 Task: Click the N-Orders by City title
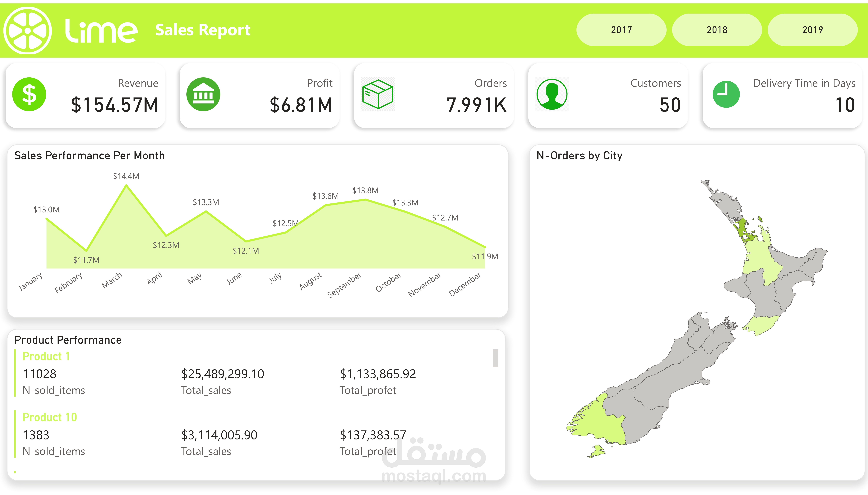pyautogui.click(x=579, y=156)
